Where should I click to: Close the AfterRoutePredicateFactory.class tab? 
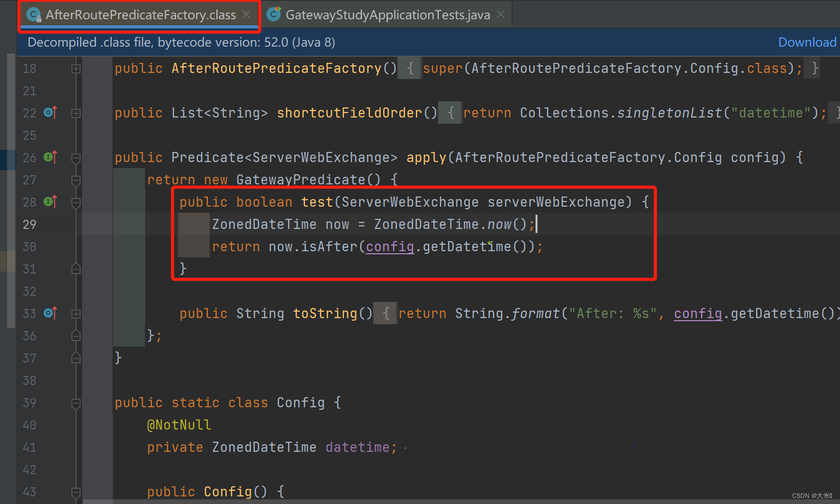[x=246, y=15]
